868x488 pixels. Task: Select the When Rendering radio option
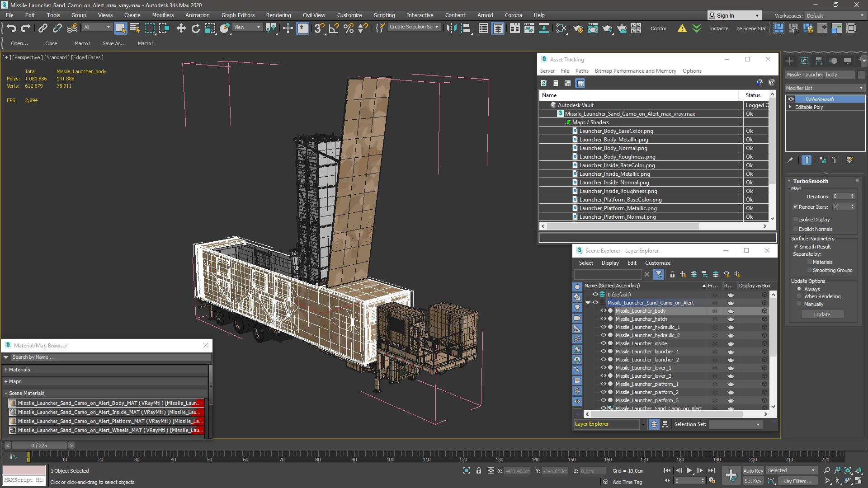click(799, 296)
